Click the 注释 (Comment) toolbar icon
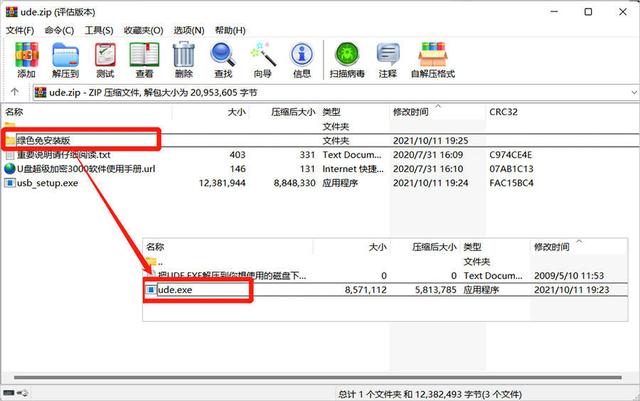The width and height of the screenshot is (640, 401). 388,60
